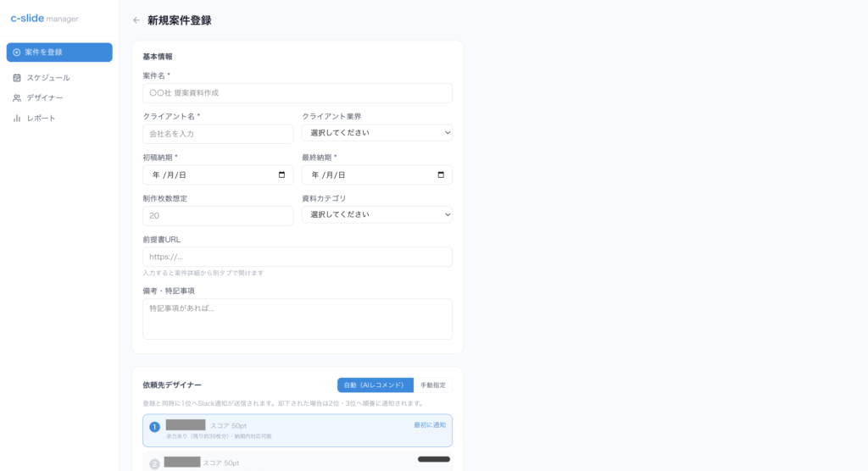Open the calendar picker for 初稿納期
Image resolution: width=868 pixels, height=471 pixels.
pyautogui.click(x=281, y=175)
